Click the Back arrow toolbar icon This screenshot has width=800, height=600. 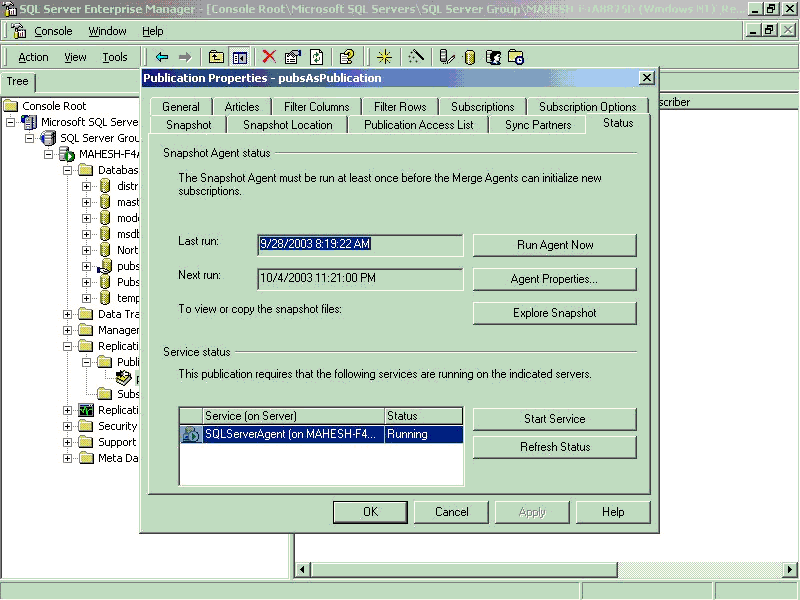coord(162,57)
